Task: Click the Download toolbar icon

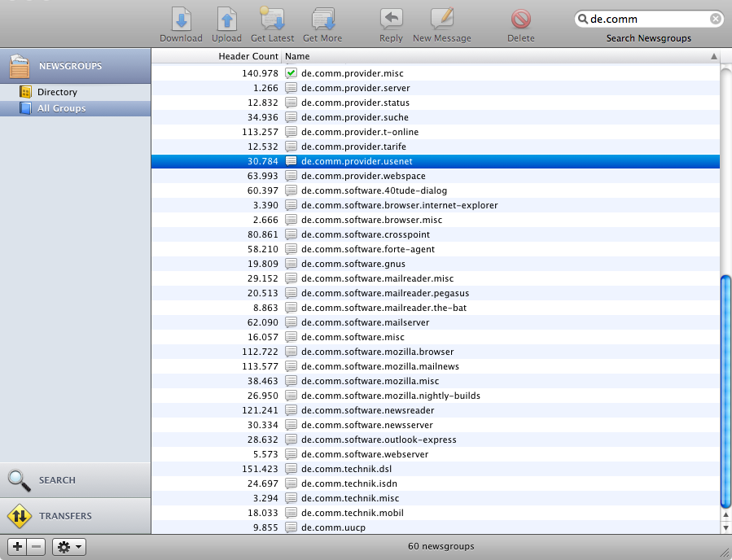Action: (x=181, y=20)
